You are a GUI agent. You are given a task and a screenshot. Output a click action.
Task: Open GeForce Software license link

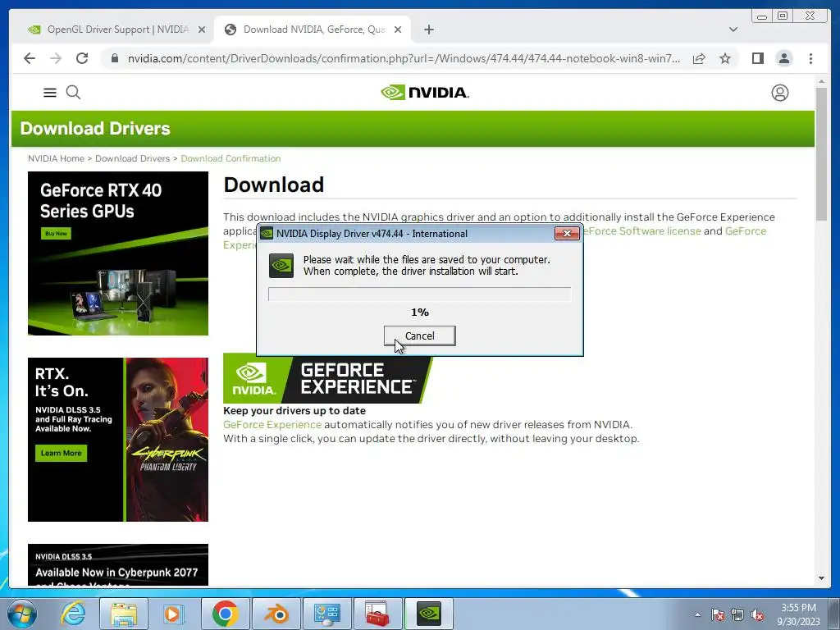click(x=642, y=231)
